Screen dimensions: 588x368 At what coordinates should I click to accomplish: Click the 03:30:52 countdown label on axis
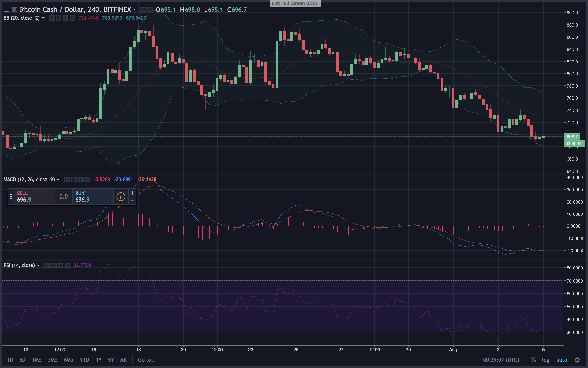pyautogui.click(x=574, y=144)
